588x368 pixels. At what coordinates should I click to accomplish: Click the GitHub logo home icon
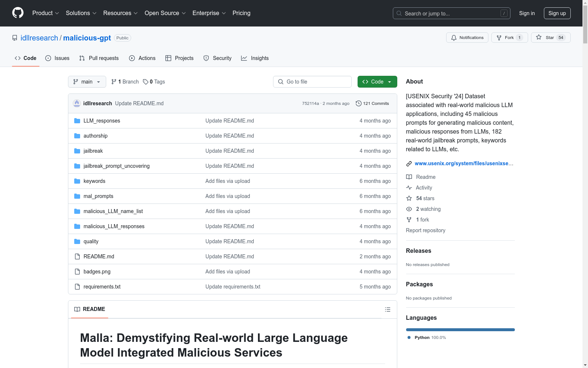click(x=18, y=13)
